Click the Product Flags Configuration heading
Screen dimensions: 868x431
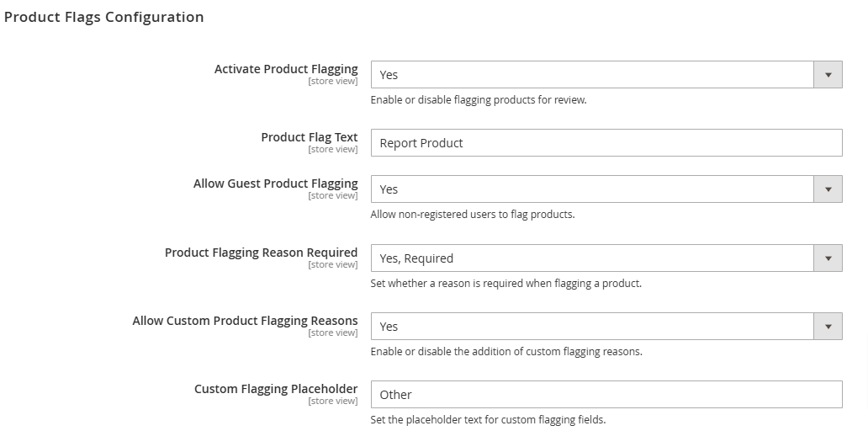coord(104,17)
